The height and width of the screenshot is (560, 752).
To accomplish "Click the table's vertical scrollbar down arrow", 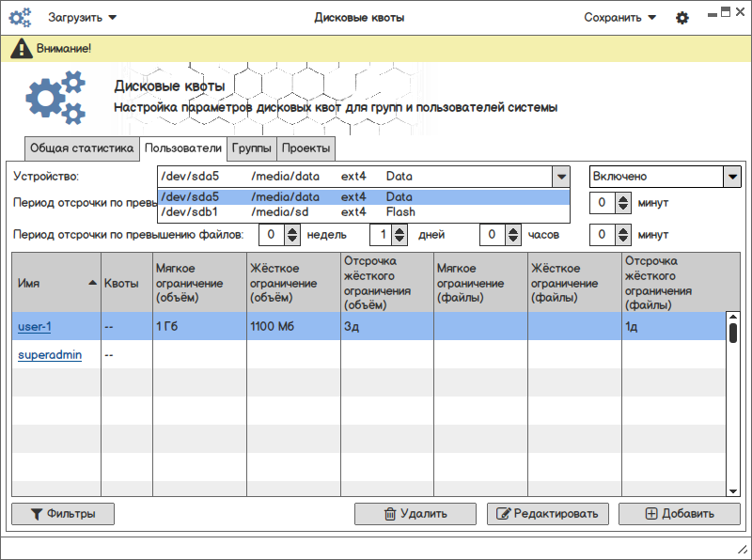I will point(733,490).
